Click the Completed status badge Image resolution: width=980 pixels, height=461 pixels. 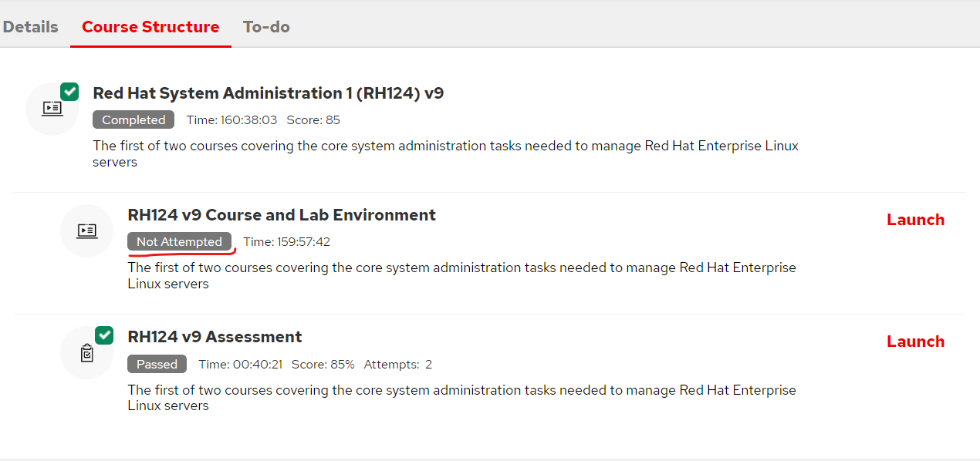pyautogui.click(x=133, y=119)
